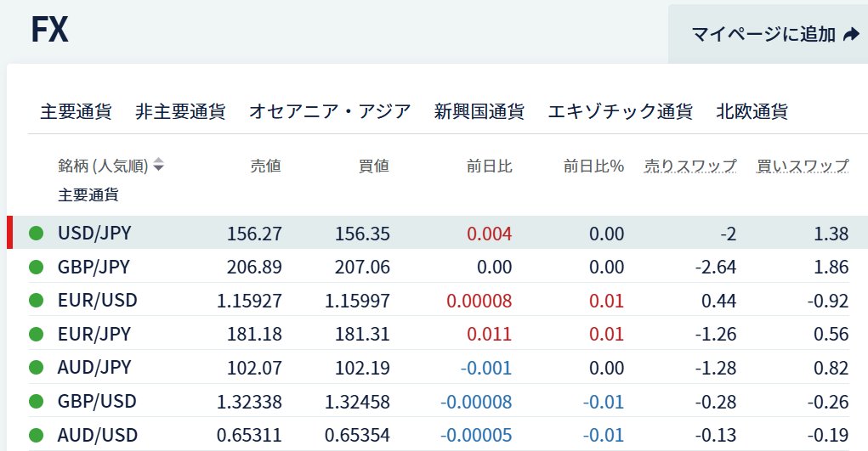Click EUR/USD sell swap value 0.44
The width and height of the screenshot is (868, 451).
[x=719, y=301]
